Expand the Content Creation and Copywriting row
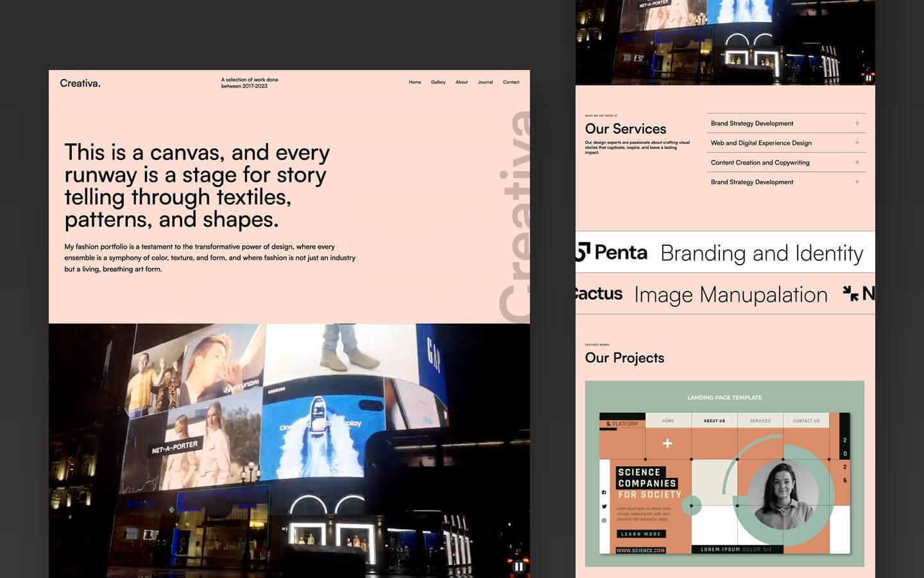Screen dimensions: 924x578 (x=857, y=162)
